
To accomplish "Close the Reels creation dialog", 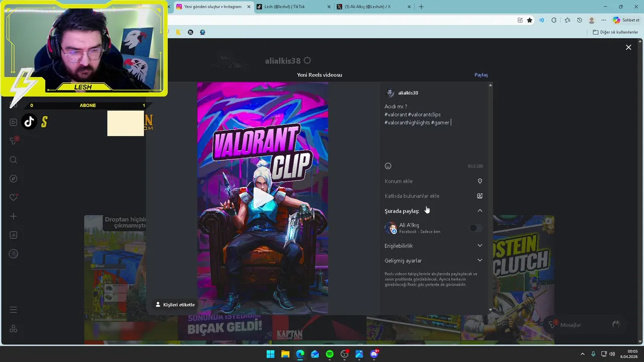I will point(628,47).
